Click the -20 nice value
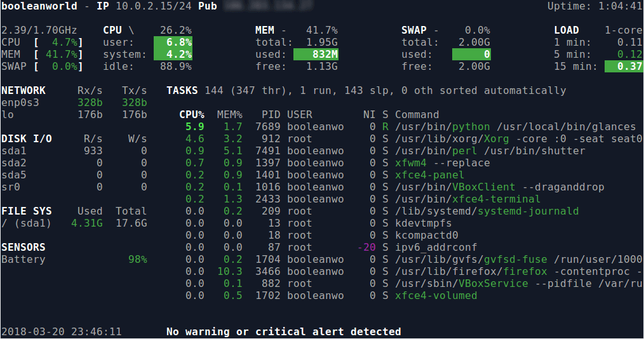 pos(366,247)
